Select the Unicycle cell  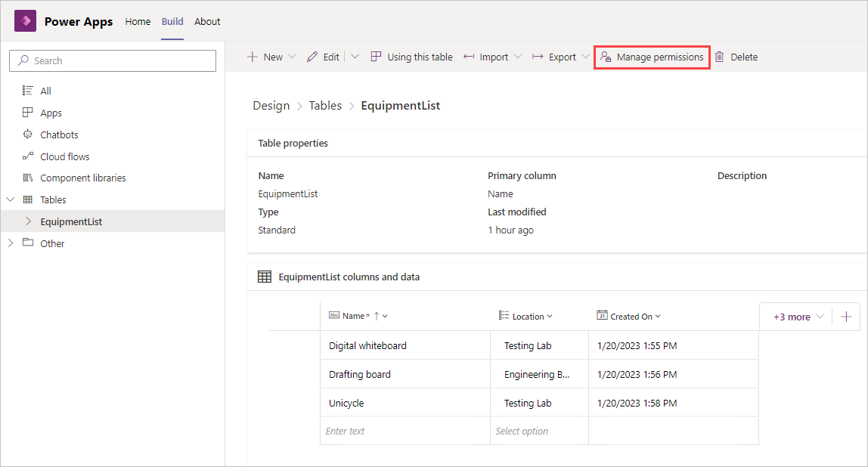pyautogui.click(x=405, y=403)
